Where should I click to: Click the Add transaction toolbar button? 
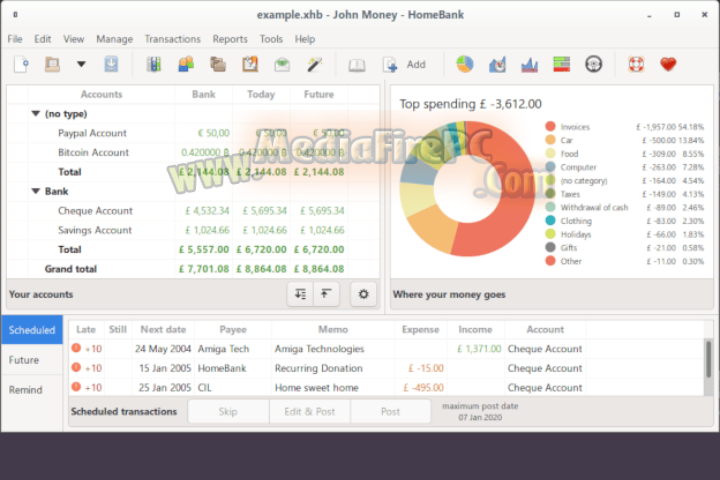click(405, 65)
